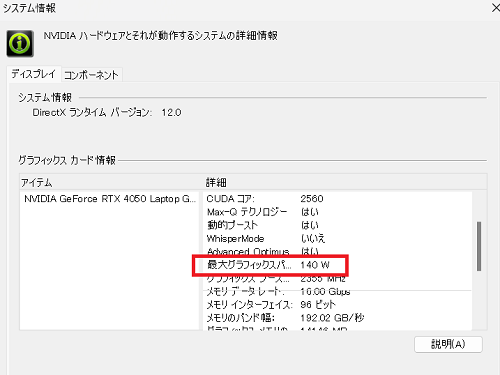
Task: Click the 16.00 Gbps value
Action: (x=325, y=292)
